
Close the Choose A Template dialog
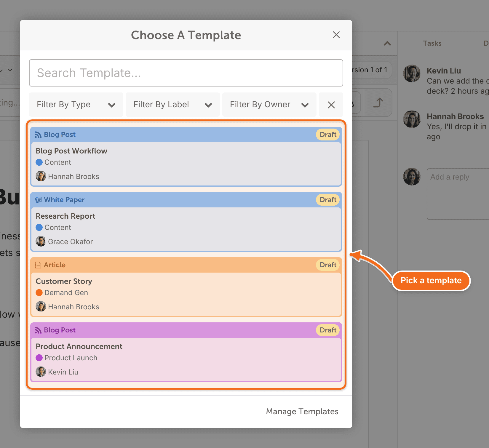[x=336, y=35]
